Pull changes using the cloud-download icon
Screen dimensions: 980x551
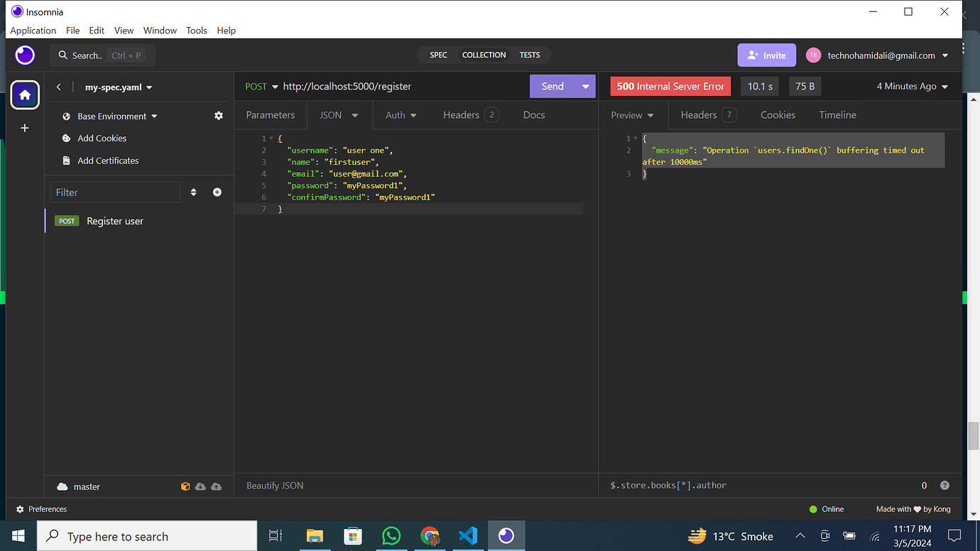coord(201,486)
